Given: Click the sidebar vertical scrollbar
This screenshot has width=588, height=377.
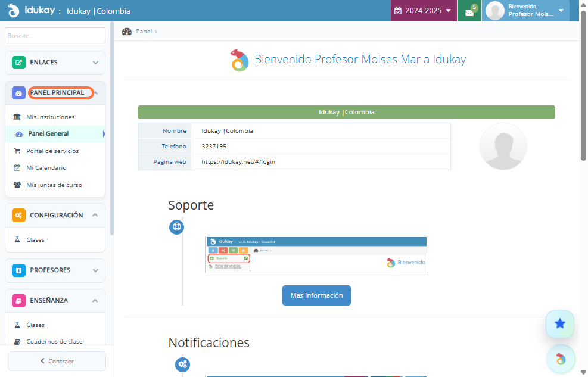Looking at the screenshot, I should click(112, 129).
